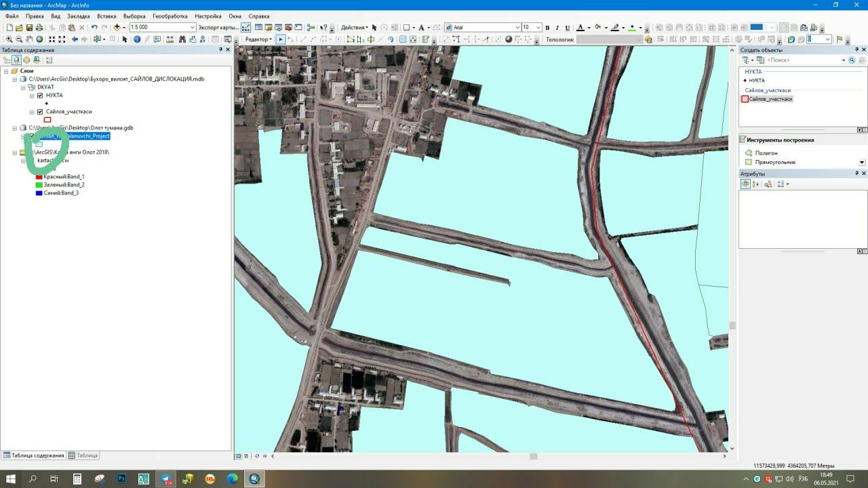Switch to the Таблица tab
This screenshot has width=868, height=488.
tap(84, 455)
